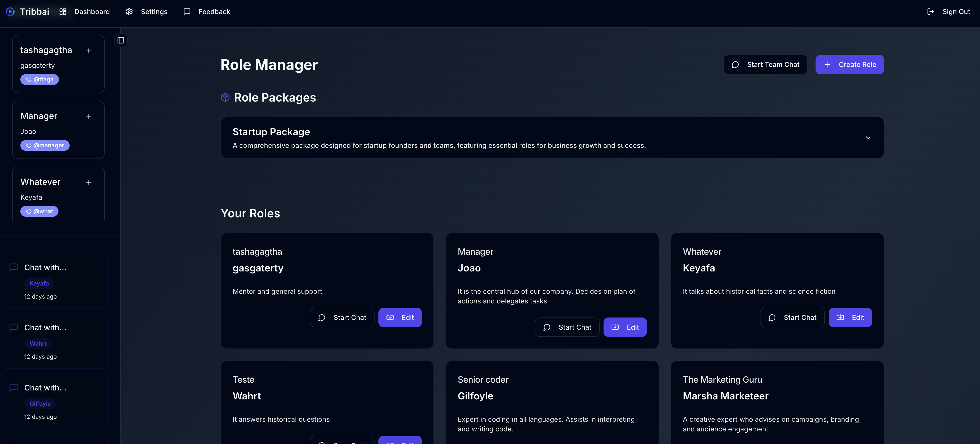
Task: Edit the Joao Manager role
Action: [x=625, y=327]
